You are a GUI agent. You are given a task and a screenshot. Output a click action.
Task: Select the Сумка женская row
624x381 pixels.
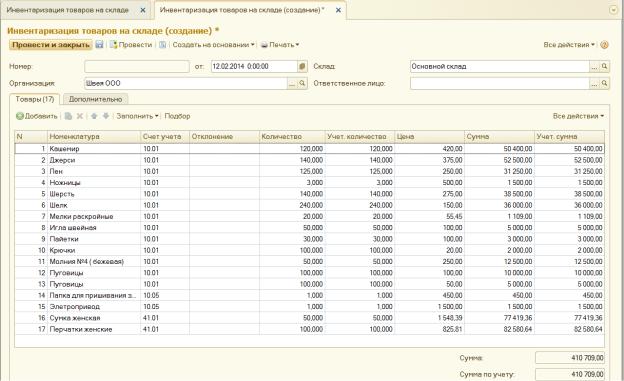tap(310, 318)
